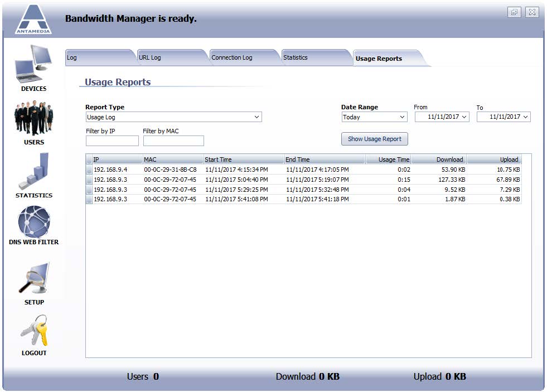The image size is (547, 392).
Task: Sort by the IP column header
Action: (117, 159)
